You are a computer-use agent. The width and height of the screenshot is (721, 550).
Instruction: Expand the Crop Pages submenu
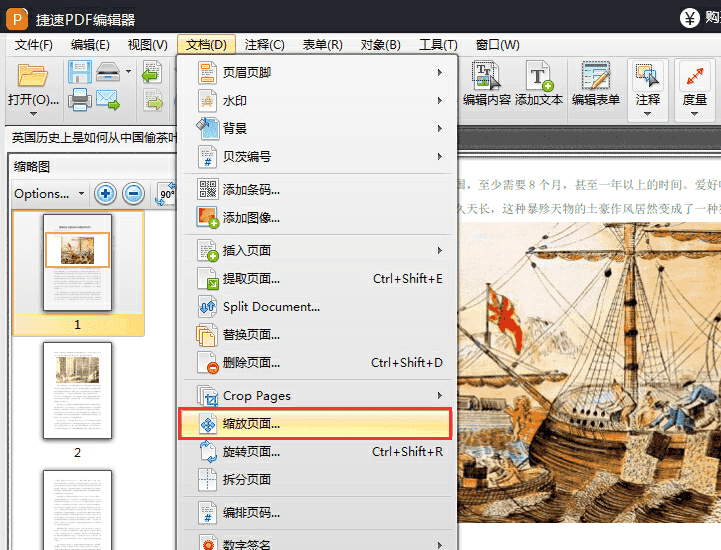tap(316, 395)
